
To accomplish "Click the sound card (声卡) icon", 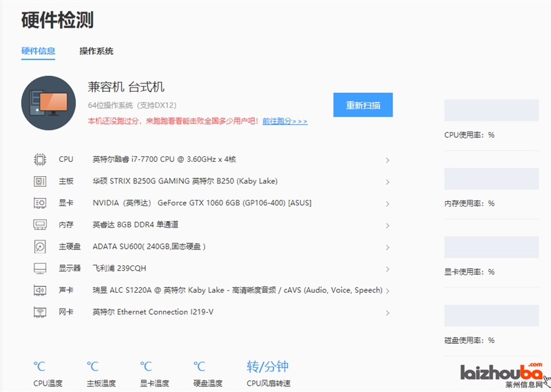I will 40,290.
